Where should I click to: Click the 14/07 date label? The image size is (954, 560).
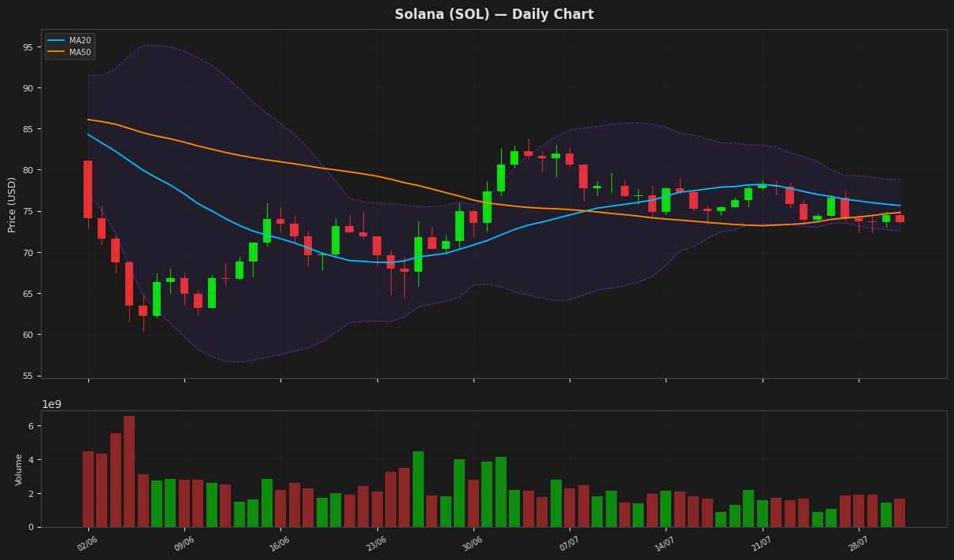(x=665, y=543)
